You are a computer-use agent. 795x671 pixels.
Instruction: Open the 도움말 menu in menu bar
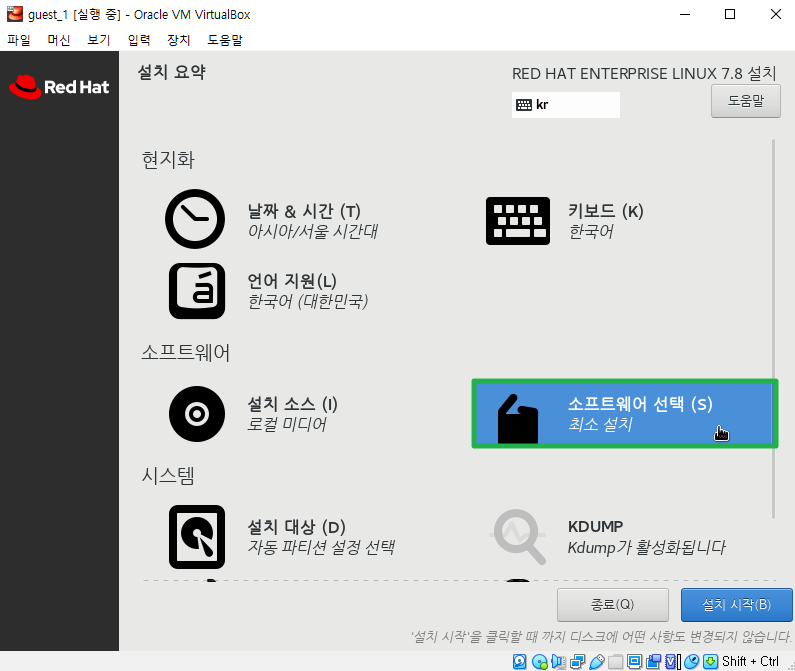pos(225,40)
